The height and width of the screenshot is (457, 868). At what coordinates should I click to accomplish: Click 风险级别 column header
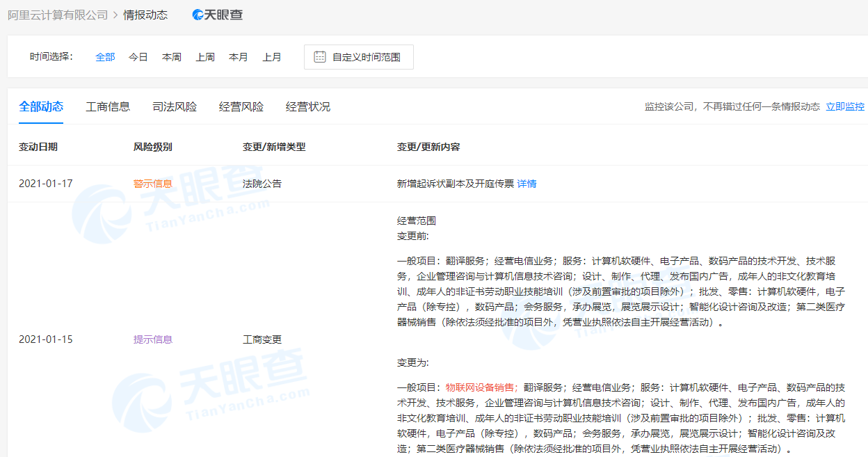152,147
